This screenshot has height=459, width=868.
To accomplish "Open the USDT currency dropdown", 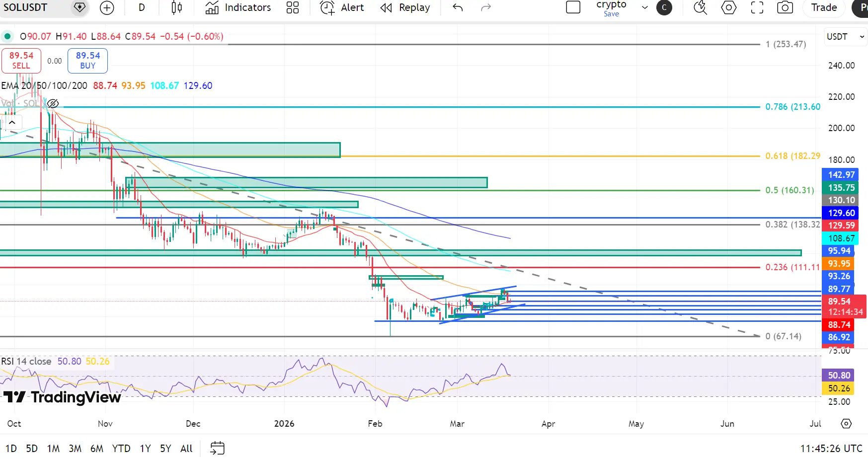I will point(846,37).
